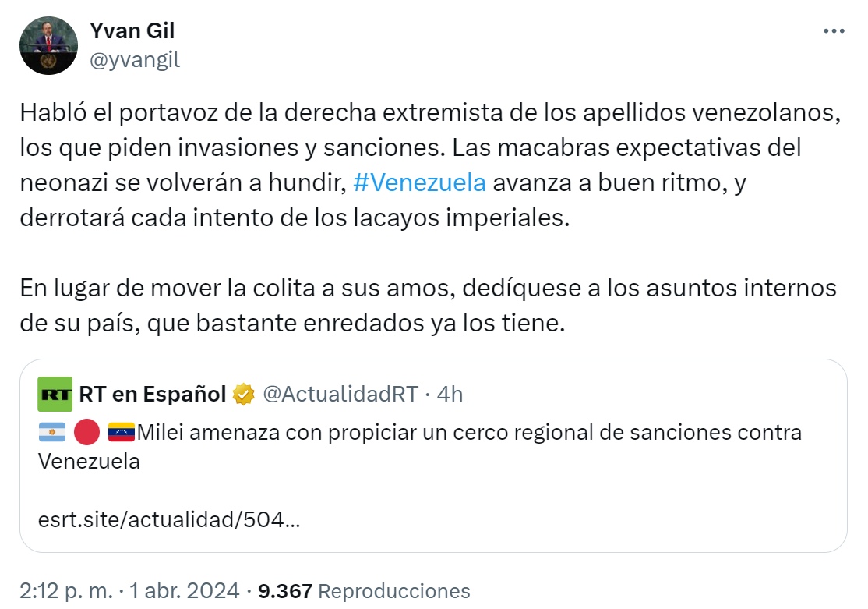Open the Yvan Gil display name
The width and height of the screenshot is (868, 609).
coord(132,31)
